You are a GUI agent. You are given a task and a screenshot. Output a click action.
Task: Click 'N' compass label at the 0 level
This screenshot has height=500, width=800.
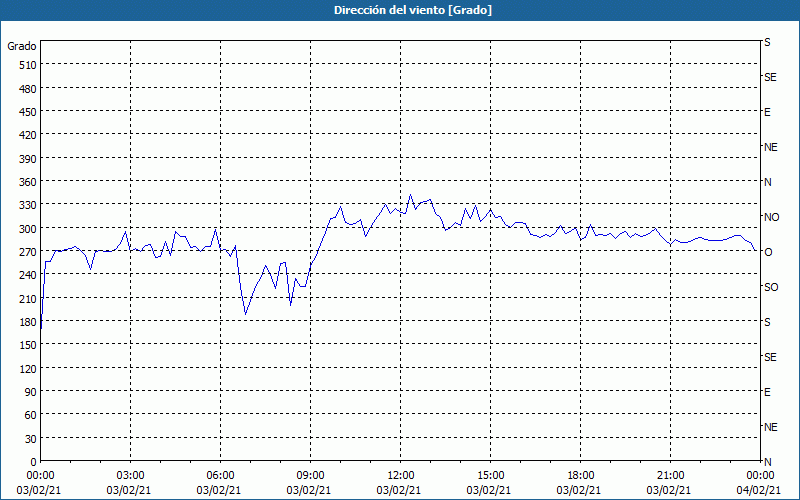[768, 462]
